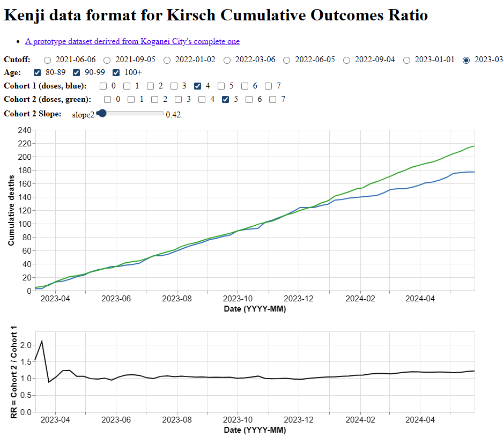Screen dimensions: 504x444
Task: Toggle the 100+ age checkbox
Action: [x=116, y=73]
